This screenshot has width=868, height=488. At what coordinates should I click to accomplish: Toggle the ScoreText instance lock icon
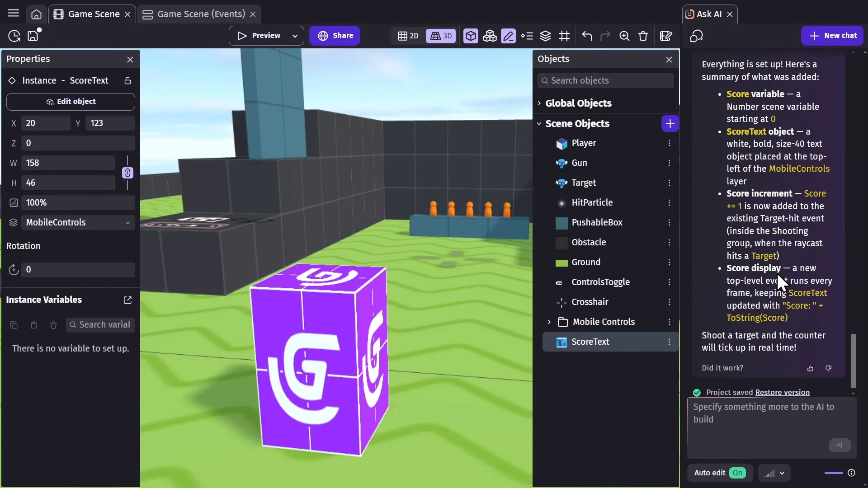(127, 80)
